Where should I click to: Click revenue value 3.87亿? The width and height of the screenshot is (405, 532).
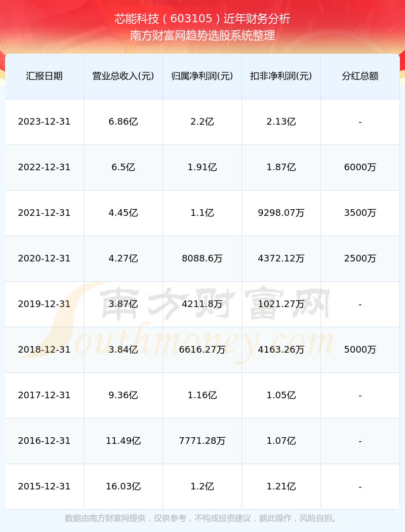(x=123, y=304)
